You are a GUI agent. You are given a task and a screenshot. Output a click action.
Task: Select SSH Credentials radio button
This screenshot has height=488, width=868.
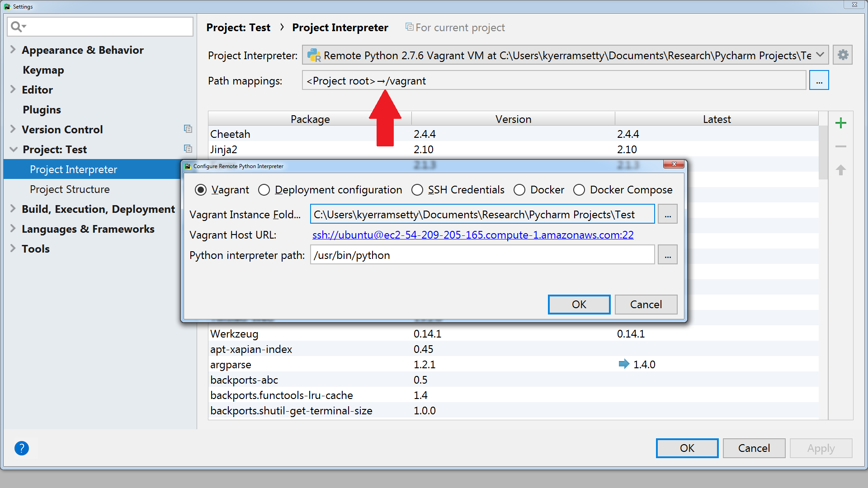(x=417, y=190)
